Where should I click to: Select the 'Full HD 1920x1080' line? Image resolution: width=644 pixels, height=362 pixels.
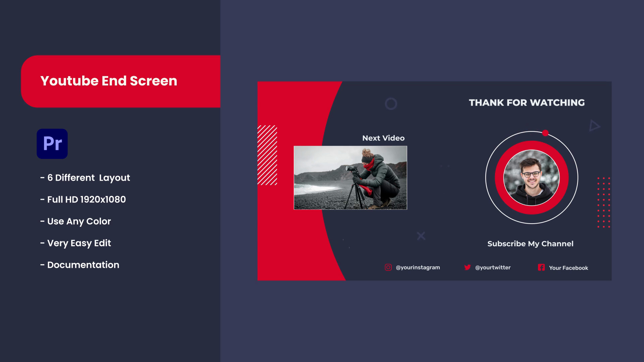click(x=83, y=199)
